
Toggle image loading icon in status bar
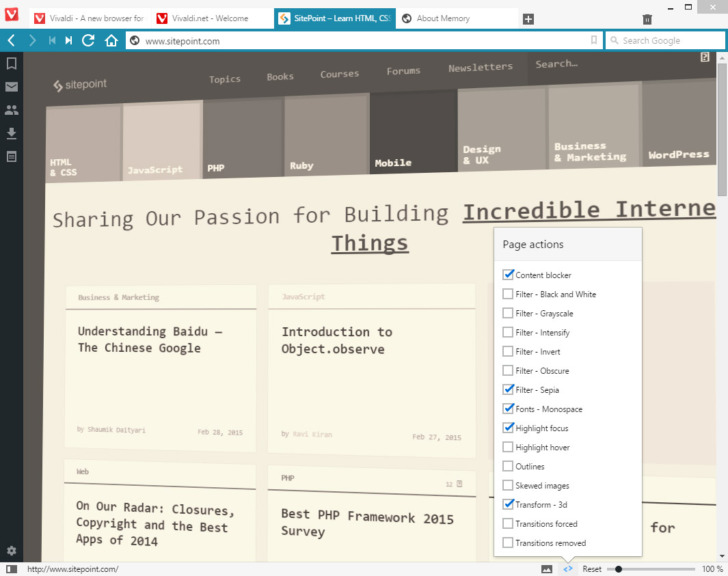coord(546,569)
